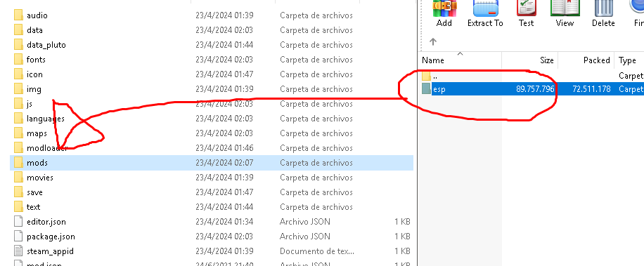Click editor.json's modified time 23/4/2024 01:34
Viewport: 644px width, 266px height.
tap(224, 222)
